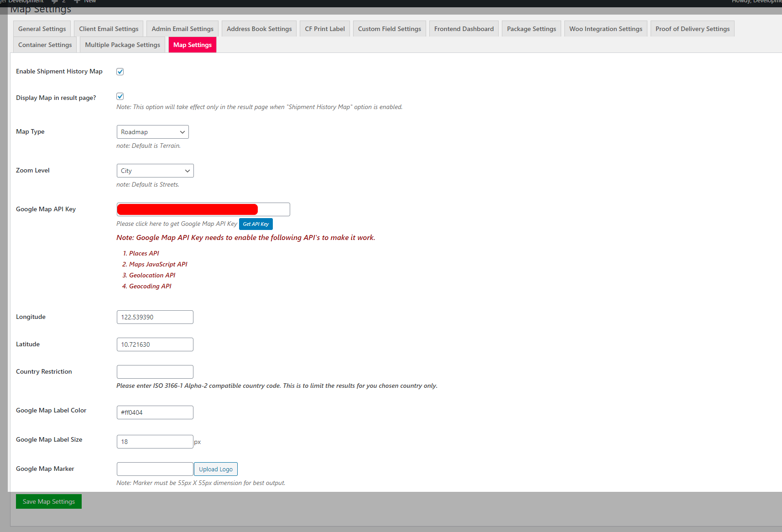Select the Woo Integration Settings tab
This screenshot has height=532, width=782.
(x=605, y=29)
